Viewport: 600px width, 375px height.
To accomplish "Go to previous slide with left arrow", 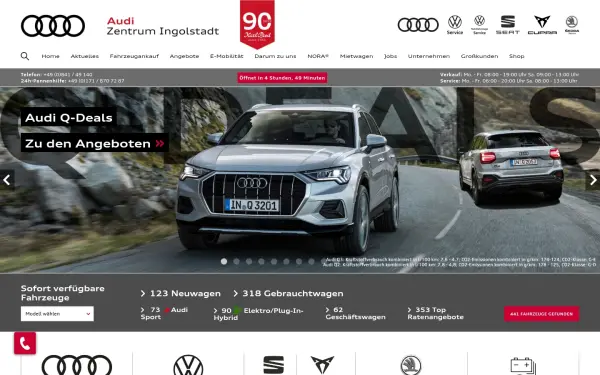I will tap(7, 180).
